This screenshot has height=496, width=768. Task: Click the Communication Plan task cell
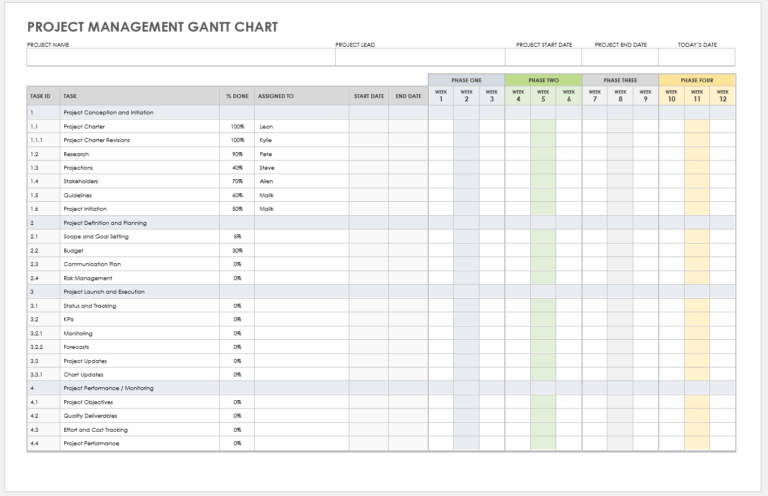click(x=140, y=264)
